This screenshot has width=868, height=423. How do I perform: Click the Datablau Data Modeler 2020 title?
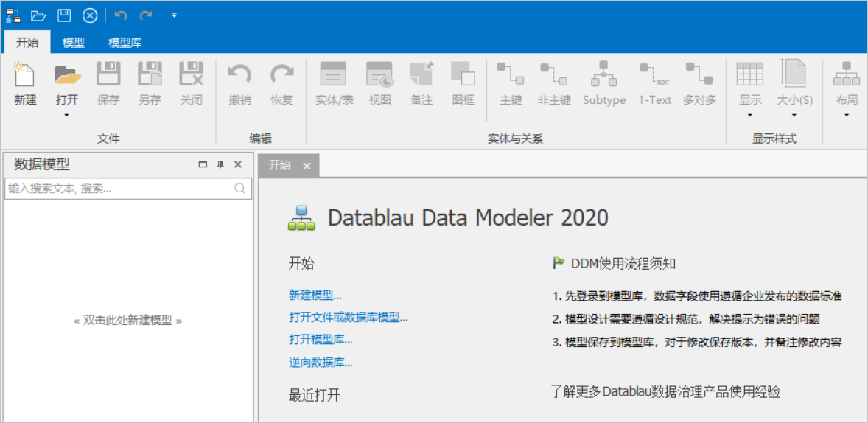pyautogui.click(x=469, y=217)
